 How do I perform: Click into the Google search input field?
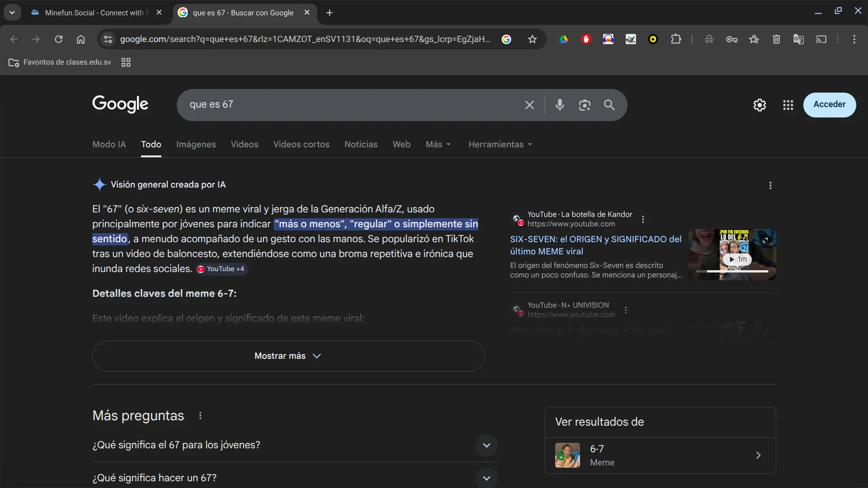(x=353, y=105)
